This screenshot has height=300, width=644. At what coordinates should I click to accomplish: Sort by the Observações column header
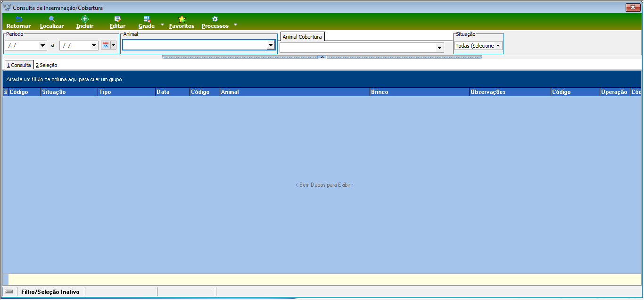(x=510, y=92)
